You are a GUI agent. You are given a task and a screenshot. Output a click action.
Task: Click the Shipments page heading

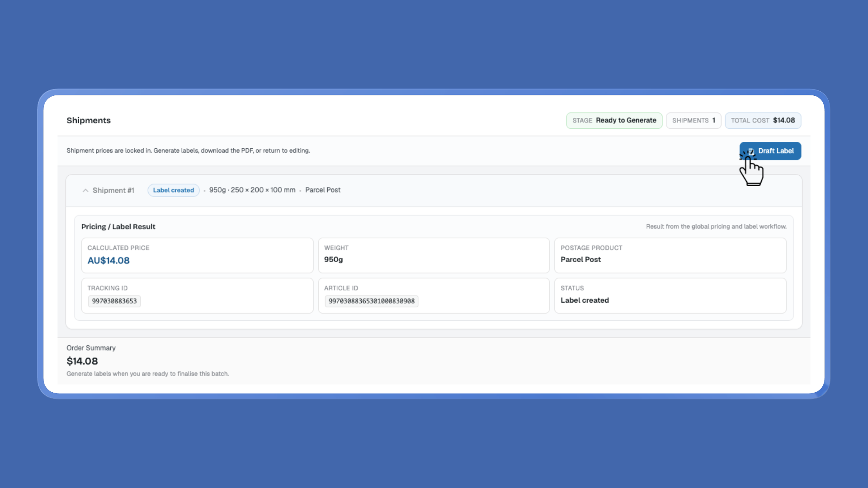point(89,120)
